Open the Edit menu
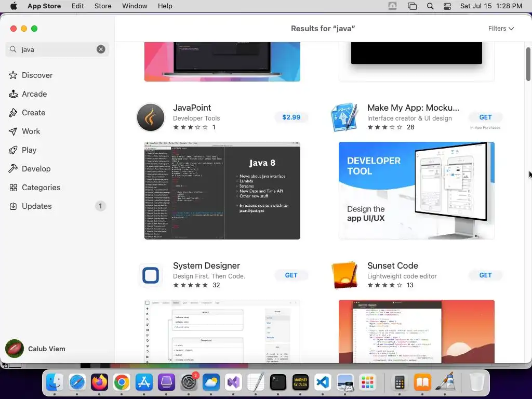 coord(78,6)
